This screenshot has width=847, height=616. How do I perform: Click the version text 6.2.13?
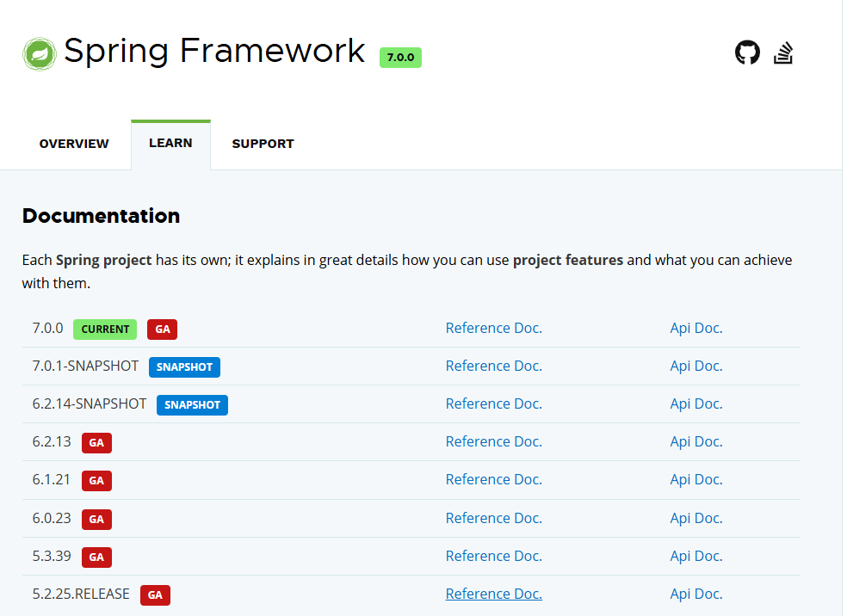pyautogui.click(x=52, y=441)
